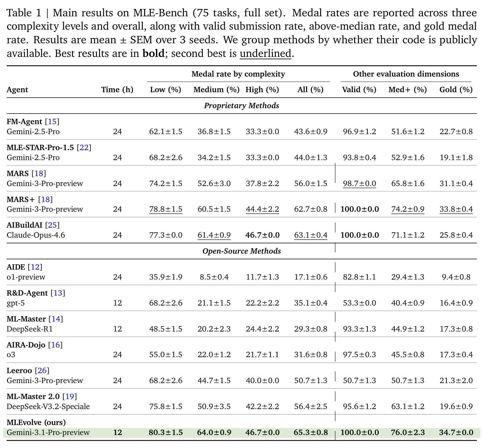
Task: Open citation 22 beside MLE-STAR-Pro-1.5
Action: [84, 147]
